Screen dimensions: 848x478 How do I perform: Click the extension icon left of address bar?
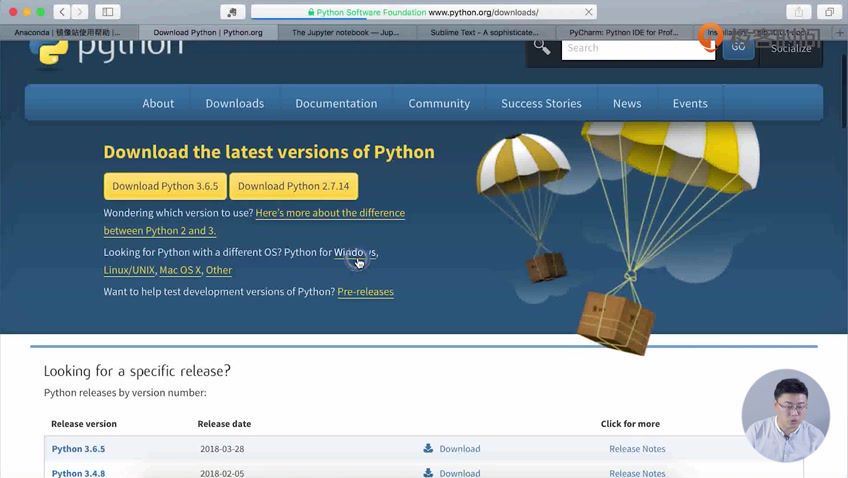(x=233, y=11)
